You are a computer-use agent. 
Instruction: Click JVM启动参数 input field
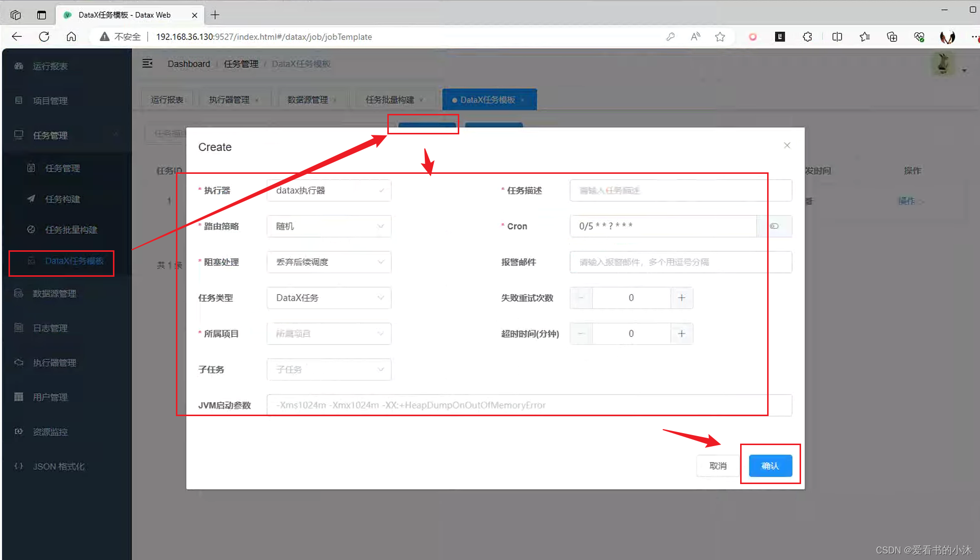tap(529, 405)
